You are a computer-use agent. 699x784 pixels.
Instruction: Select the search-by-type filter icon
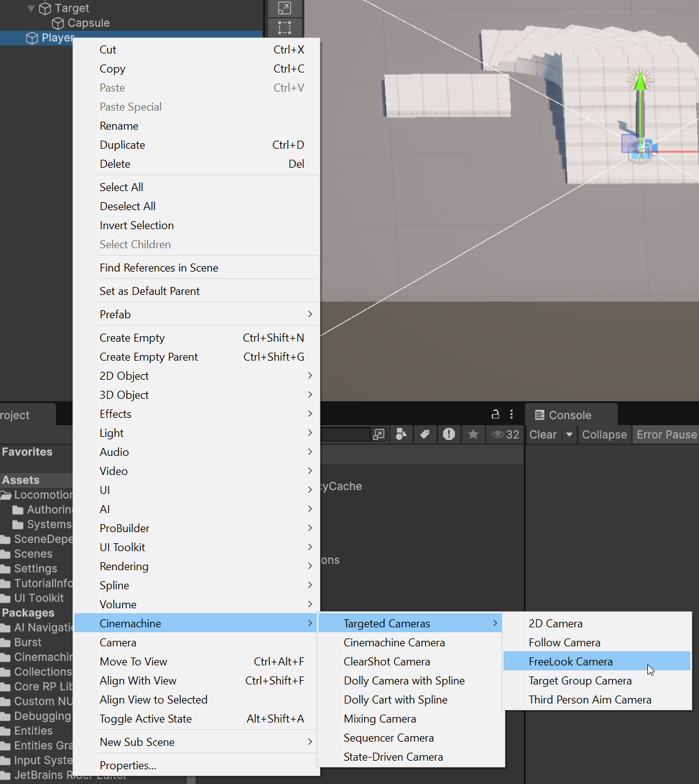(x=401, y=434)
